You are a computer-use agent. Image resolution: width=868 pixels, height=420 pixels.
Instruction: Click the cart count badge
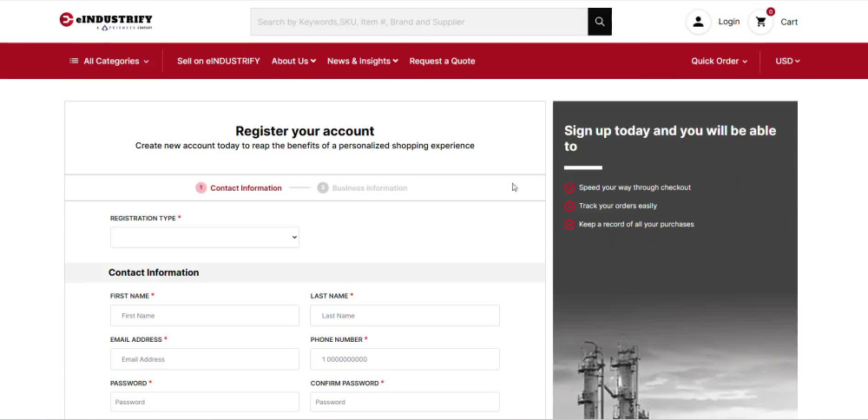pos(771,11)
